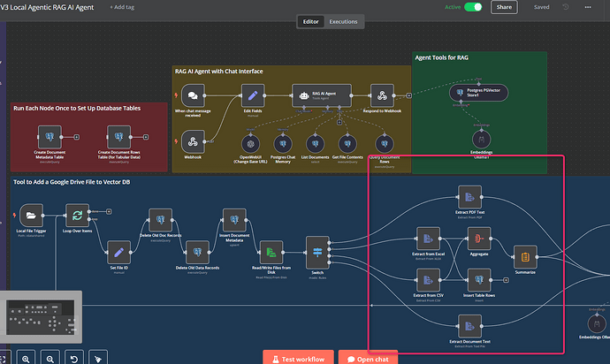Click the tidy up nodes button

coord(98,359)
